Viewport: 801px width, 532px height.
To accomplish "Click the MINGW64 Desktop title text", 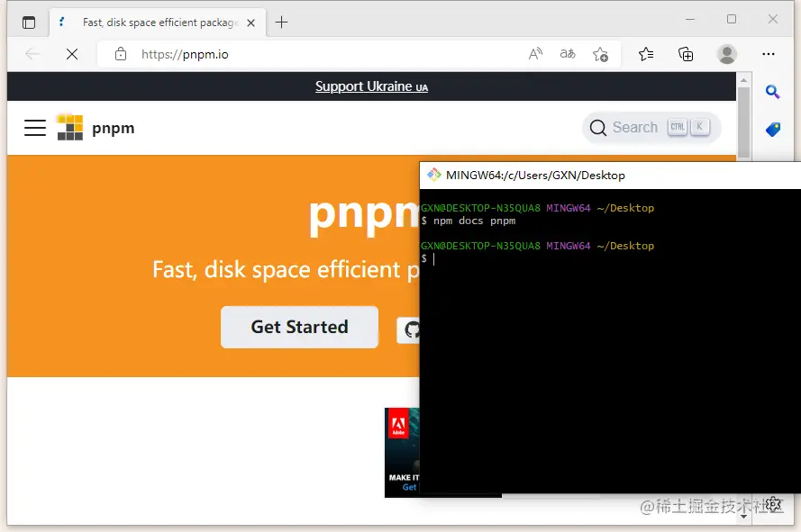I will tap(535, 176).
